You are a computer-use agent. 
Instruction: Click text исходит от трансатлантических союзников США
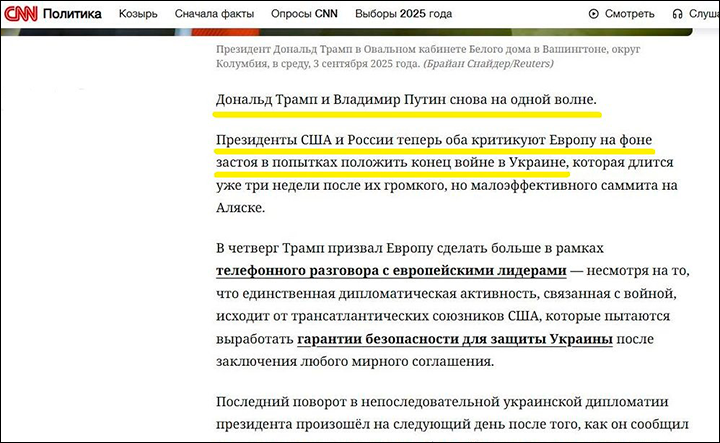pyautogui.click(x=377, y=316)
